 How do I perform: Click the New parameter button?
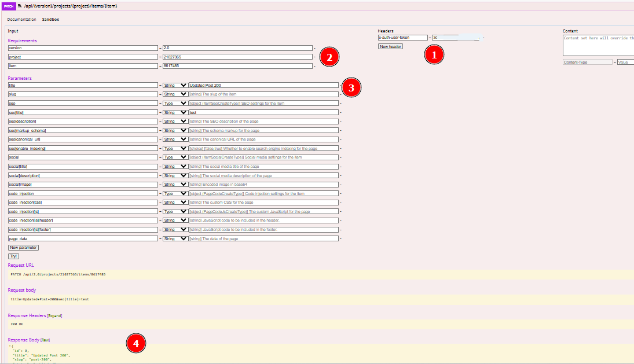[24, 248]
